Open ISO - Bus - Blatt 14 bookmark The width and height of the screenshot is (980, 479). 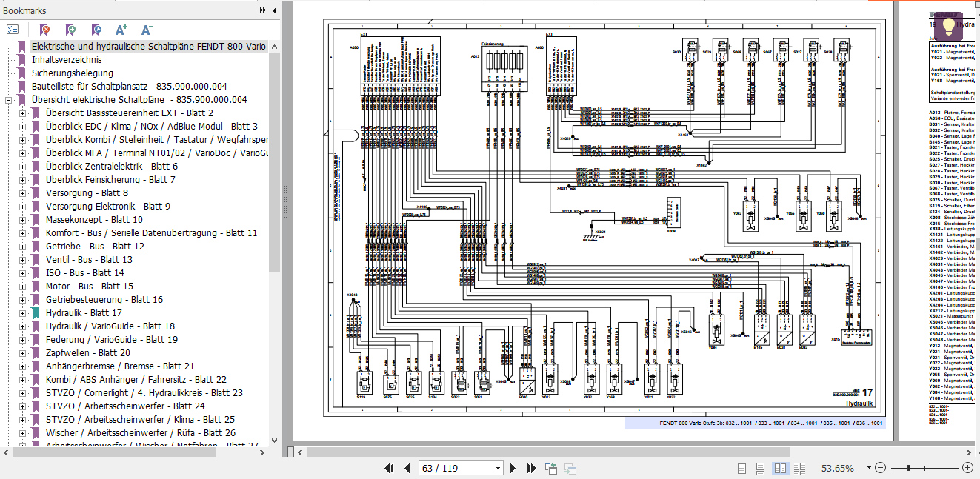click(84, 273)
